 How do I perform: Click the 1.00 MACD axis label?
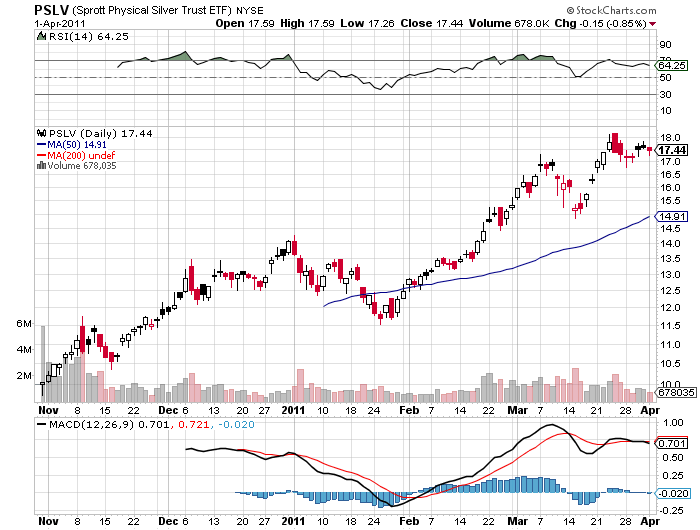tap(673, 423)
